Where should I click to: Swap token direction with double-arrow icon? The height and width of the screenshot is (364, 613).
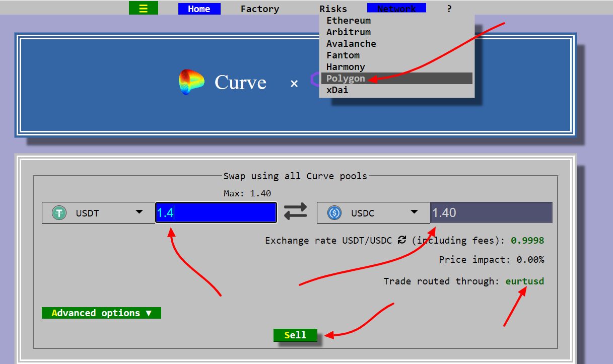(x=296, y=211)
